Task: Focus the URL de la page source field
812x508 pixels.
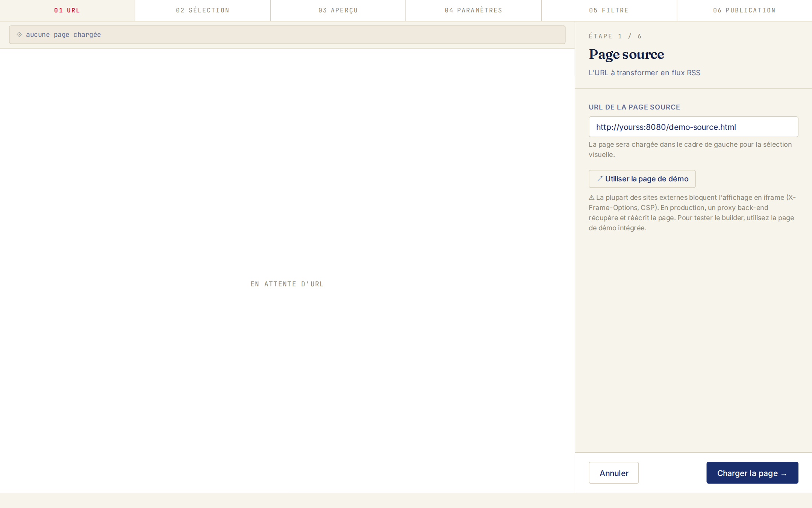Action: pyautogui.click(x=693, y=127)
